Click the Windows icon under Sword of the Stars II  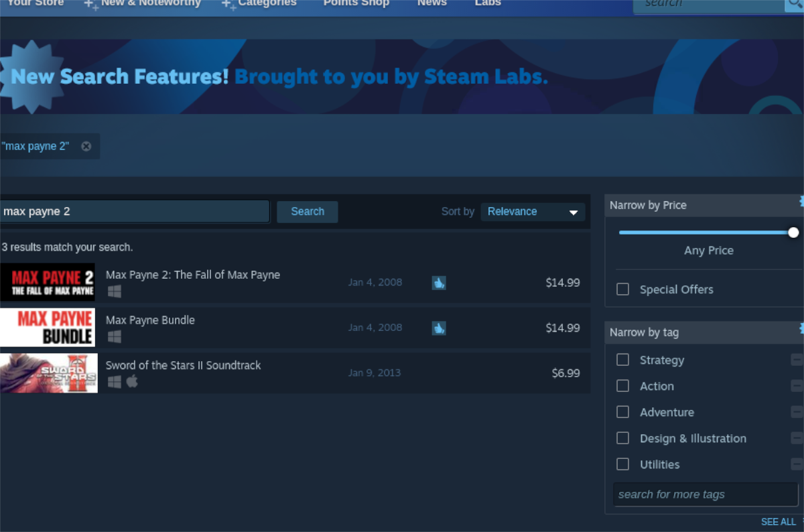115,381
